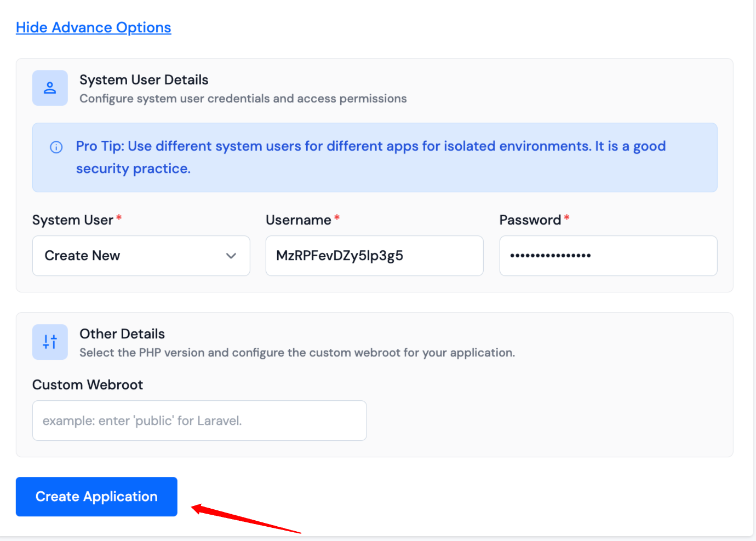This screenshot has width=756, height=541.
Task: Click the 'Other Details' section heading
Action: 122,334
